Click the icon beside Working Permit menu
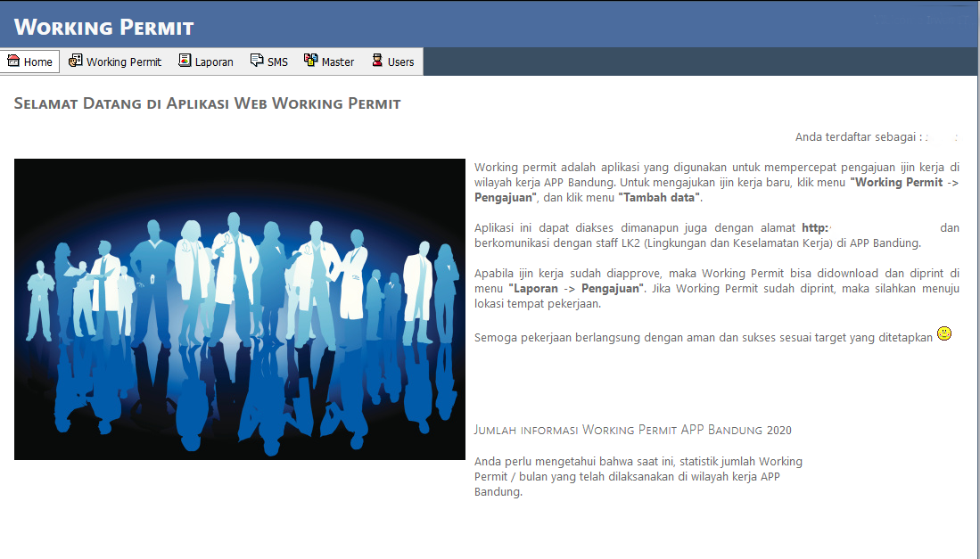 tap(75, 62)
